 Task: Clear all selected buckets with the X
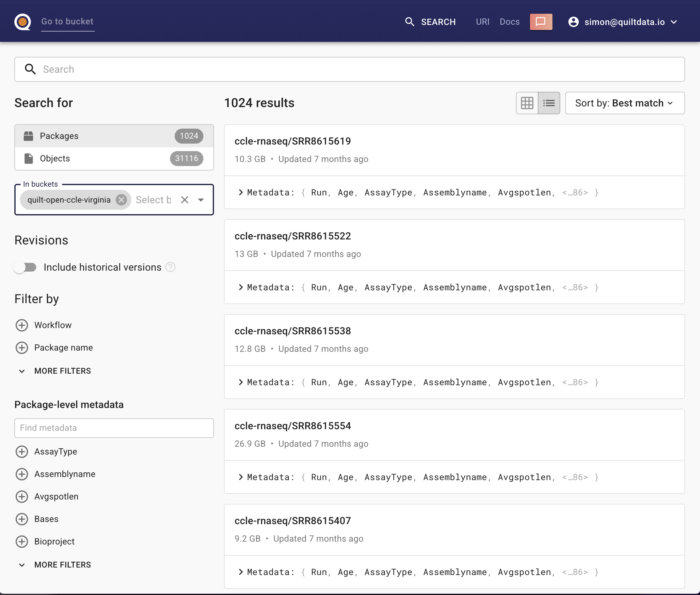pyautogui.click(x=184, y=200)
